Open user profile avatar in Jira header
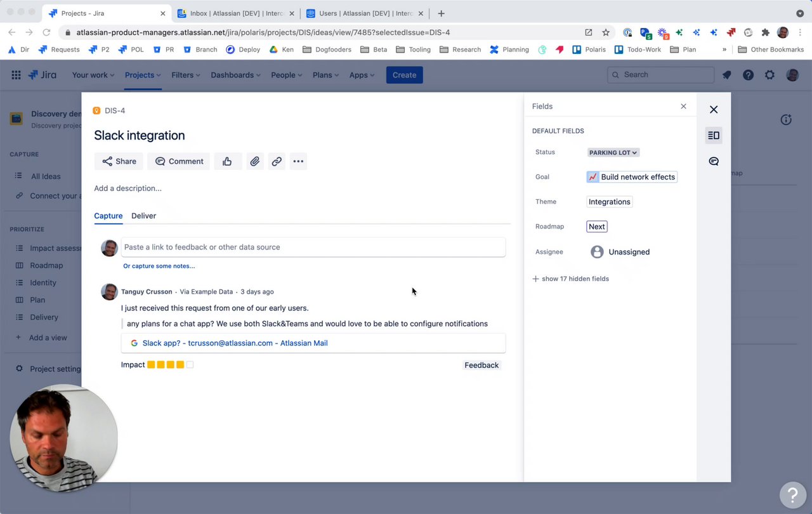Viewport: 812px width, 514px height. [792, 75]
